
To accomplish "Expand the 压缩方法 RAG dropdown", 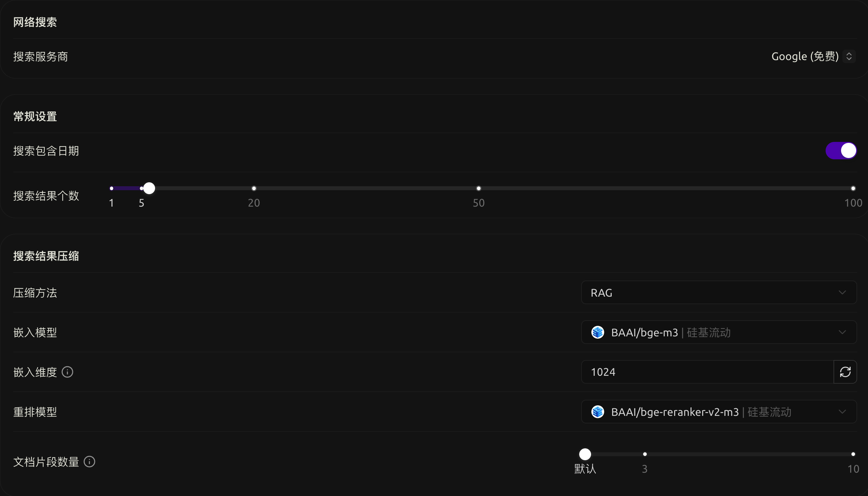I will tap(719, 293).
